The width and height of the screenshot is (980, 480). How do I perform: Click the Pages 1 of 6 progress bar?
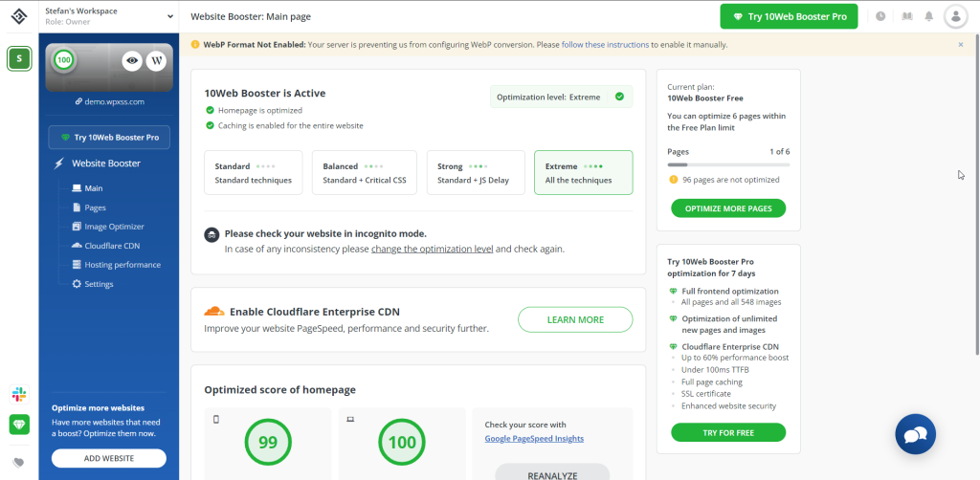(x=728, y=164)
